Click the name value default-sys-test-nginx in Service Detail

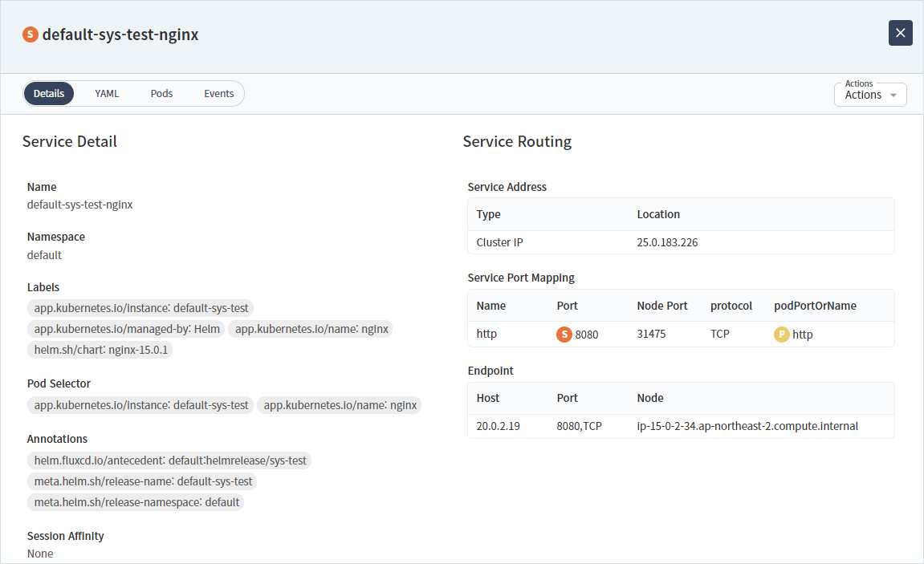(79, 205)
